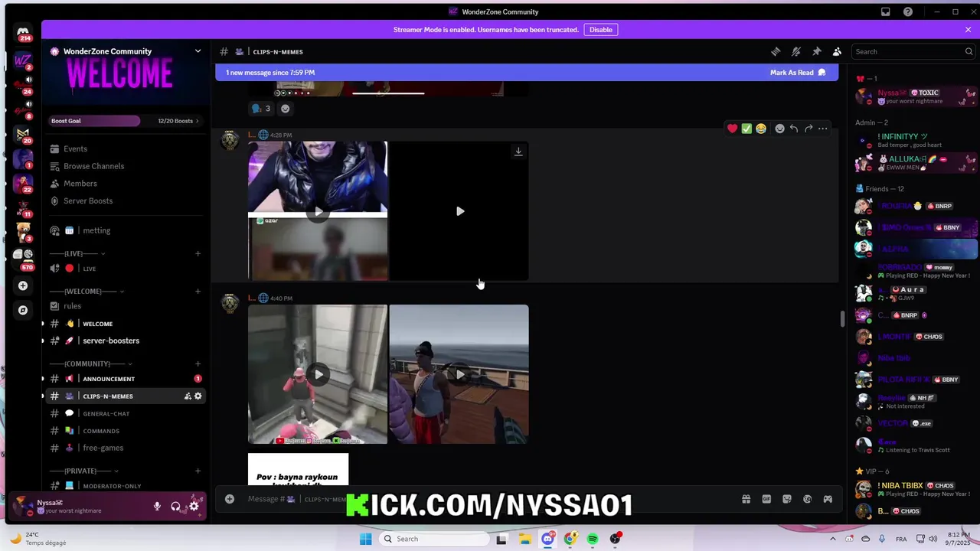
Task: Open the Threads icon in channel header
Action: pos(776,51)
